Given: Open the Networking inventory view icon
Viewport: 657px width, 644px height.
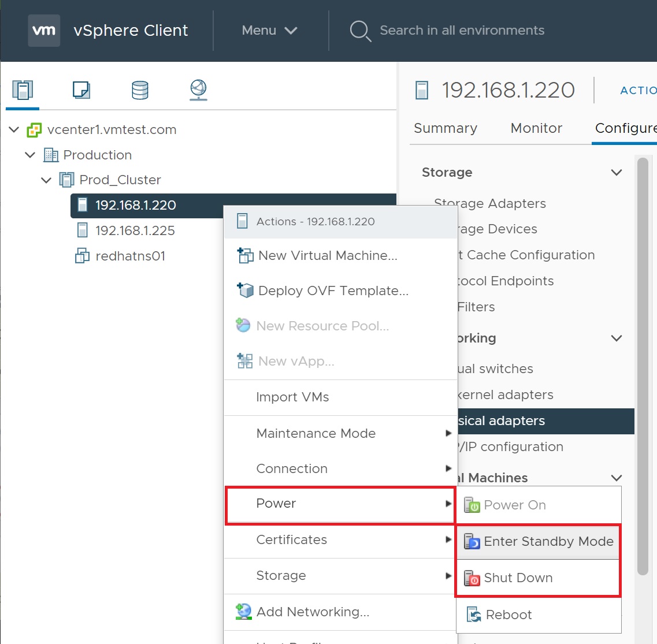Looking at the screenshot, I should click(x=198, y=90).
